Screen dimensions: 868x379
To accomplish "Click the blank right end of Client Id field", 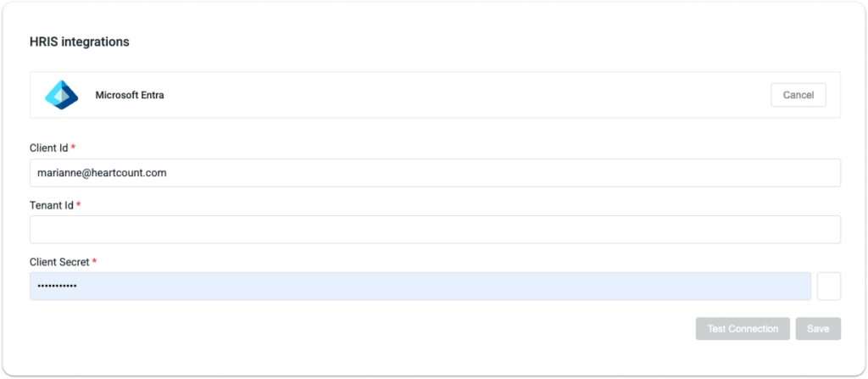I will point(763,173).
